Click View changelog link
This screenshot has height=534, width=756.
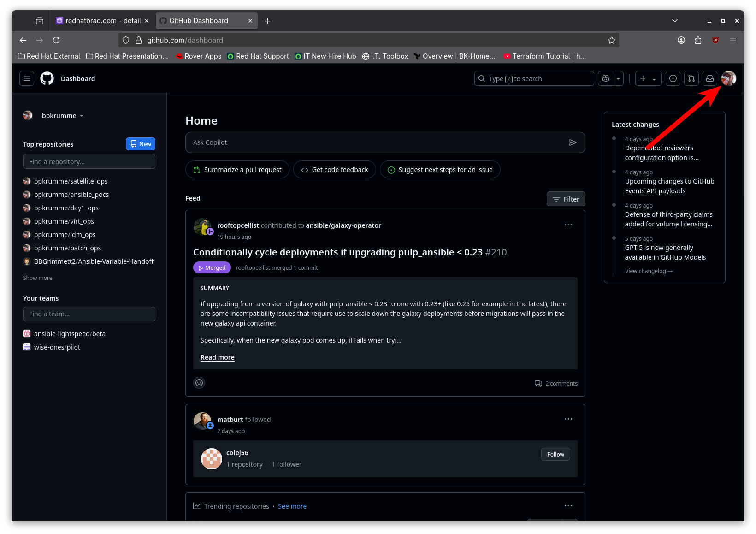pos(649,271)
